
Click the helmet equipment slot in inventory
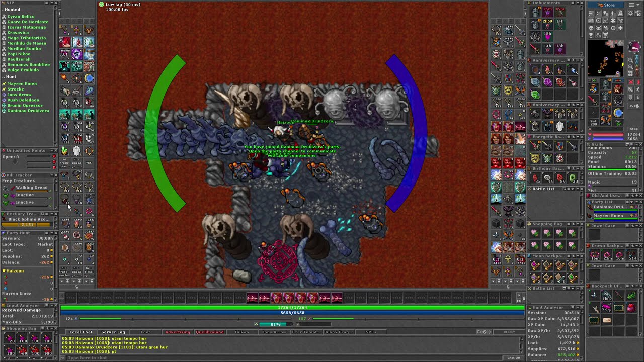(606, 84)
